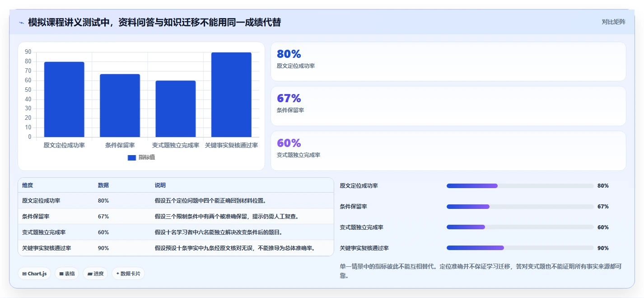Click the 对比矩阵 label in the header
Image resolution: width=644 pixels, height=298 pixels.
coord(613,22)
